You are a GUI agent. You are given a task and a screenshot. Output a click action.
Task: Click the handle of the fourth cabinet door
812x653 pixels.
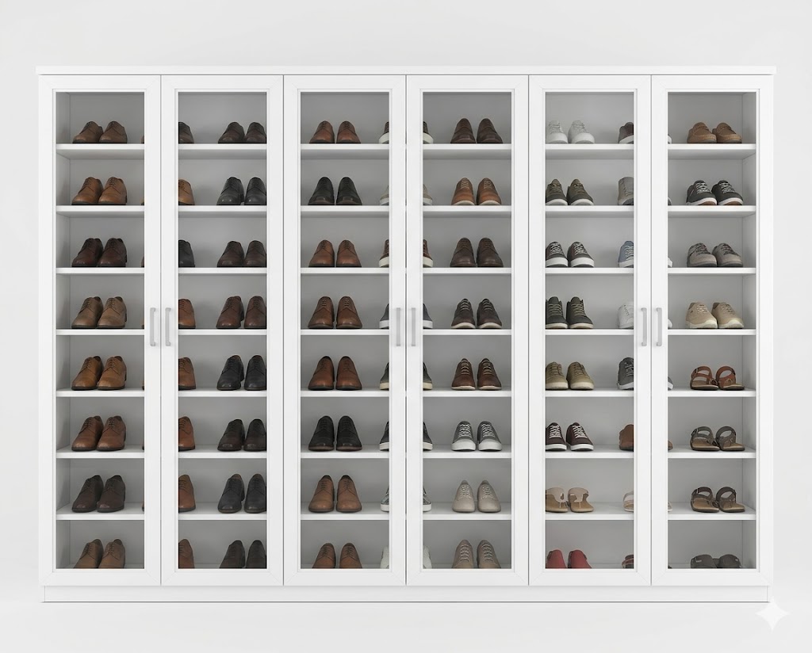[413, 327]
